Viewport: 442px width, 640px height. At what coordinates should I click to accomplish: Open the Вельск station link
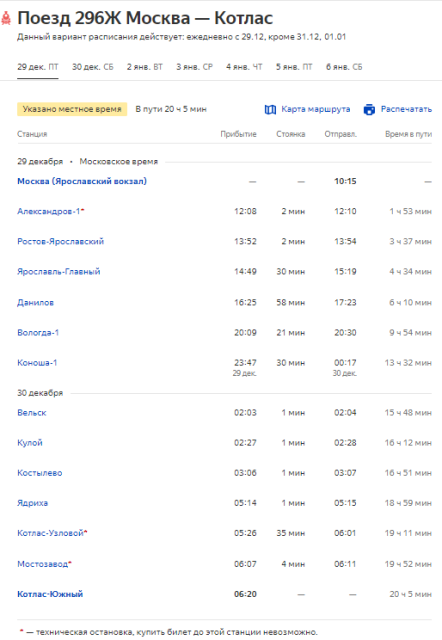[x=31, y=413]
